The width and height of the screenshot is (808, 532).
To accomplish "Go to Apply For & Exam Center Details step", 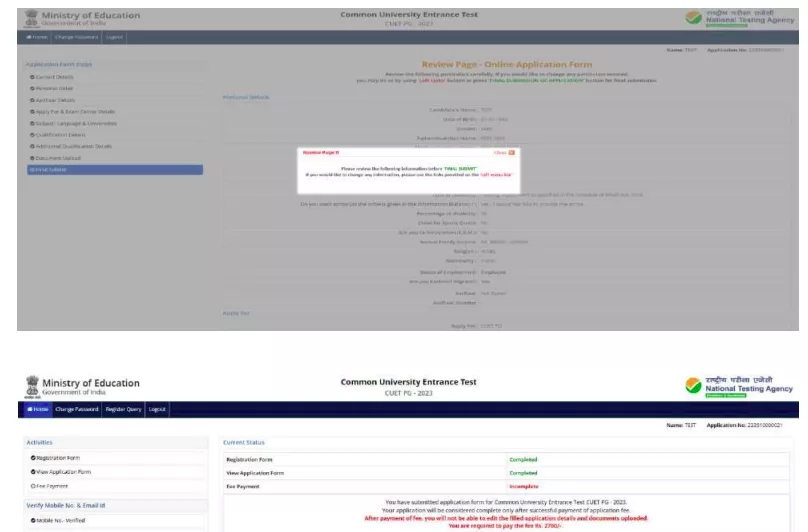I will [72, 112].
